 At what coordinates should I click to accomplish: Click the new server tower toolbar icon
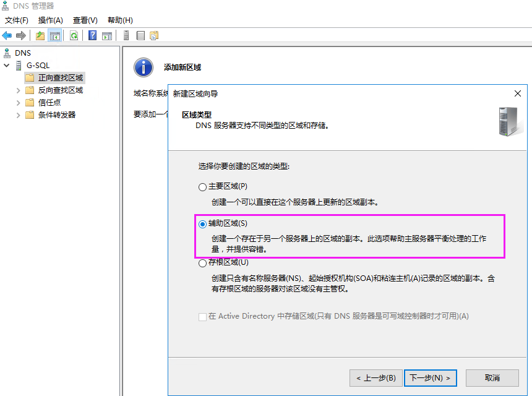[126, 35]
